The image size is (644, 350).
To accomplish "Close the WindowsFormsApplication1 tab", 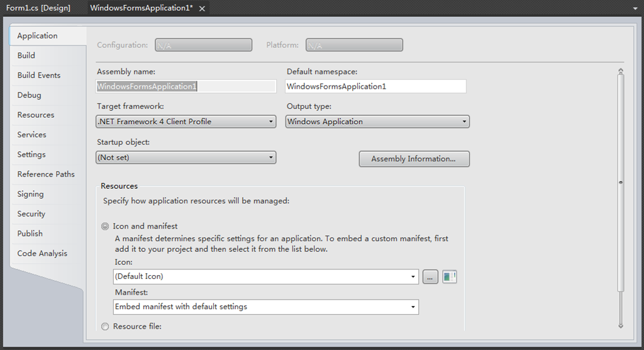I will [x=202, y=8].
